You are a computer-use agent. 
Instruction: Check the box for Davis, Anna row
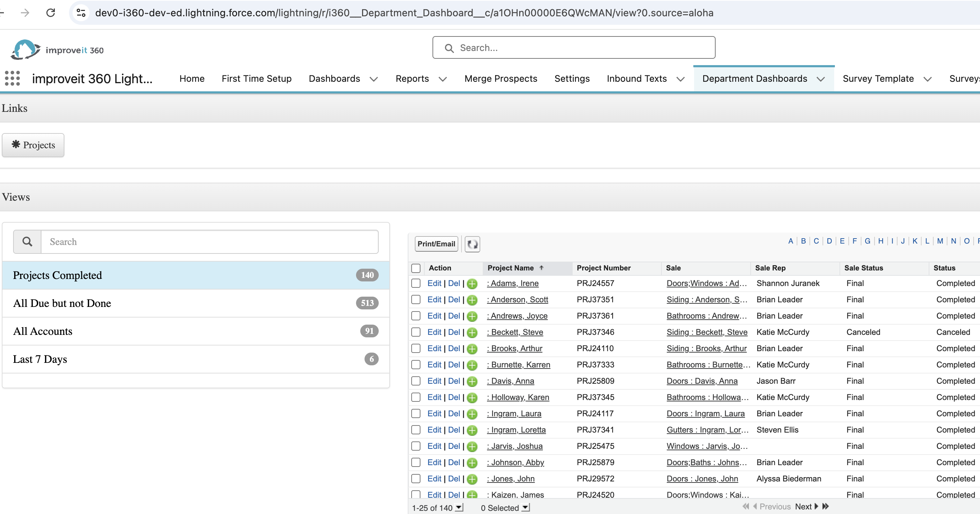point(416,381)
